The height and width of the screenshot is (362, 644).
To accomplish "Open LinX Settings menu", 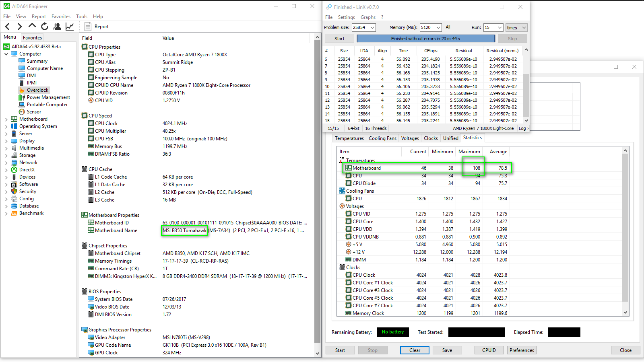I will pos(347,17).
